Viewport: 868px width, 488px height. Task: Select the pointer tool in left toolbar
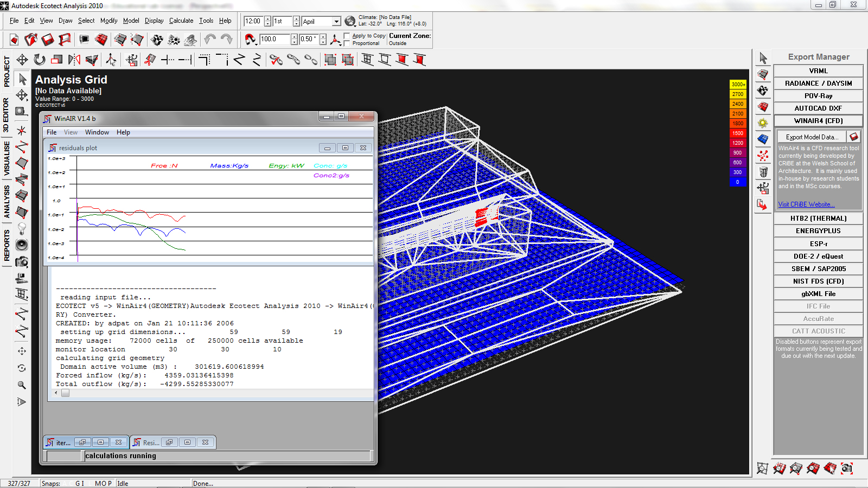click(22, 79)
